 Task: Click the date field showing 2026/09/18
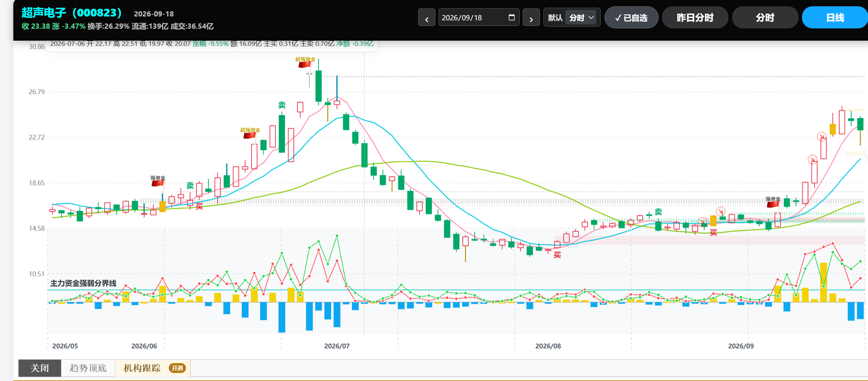tap(479, 18)
